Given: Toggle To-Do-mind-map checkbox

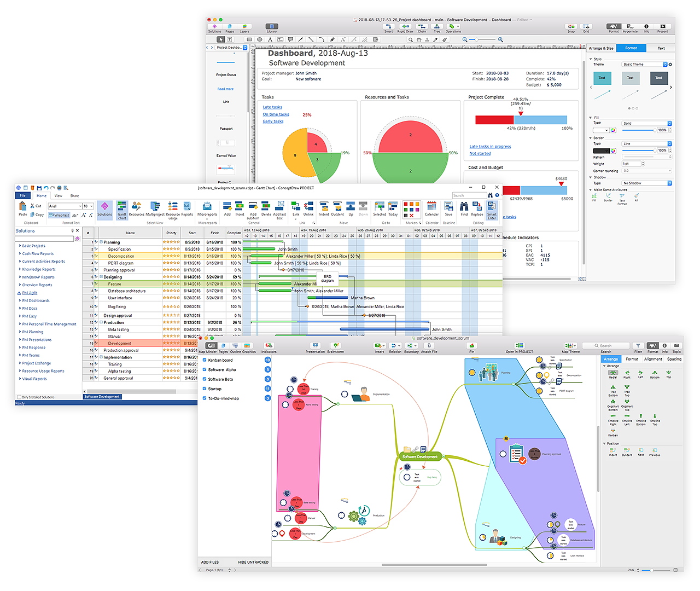Looking at the screenshot, I should pyautogui.click(x=205, y=398).
